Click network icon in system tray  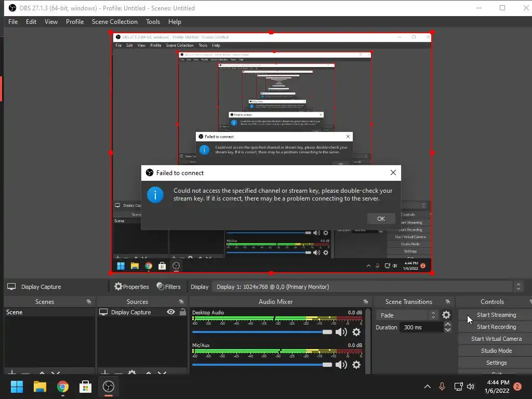click(458, 387)
